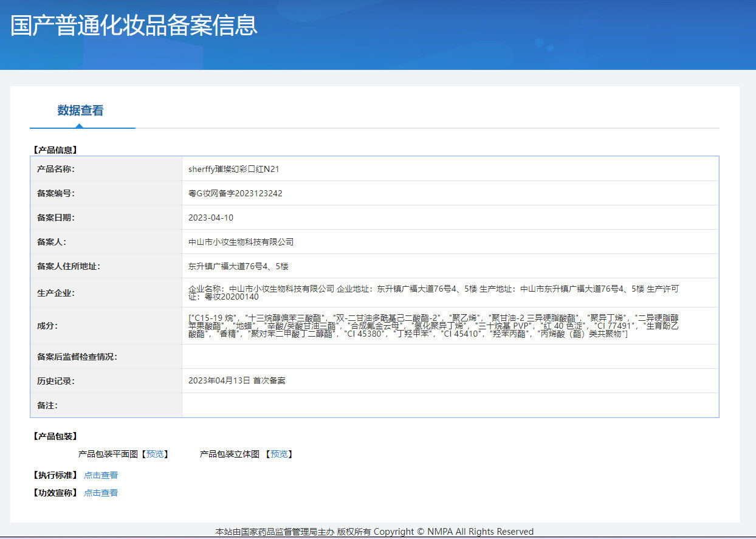Screen dimensions: 756x539
Task: Click the 生产企业 details text
Action: point(433,293)
